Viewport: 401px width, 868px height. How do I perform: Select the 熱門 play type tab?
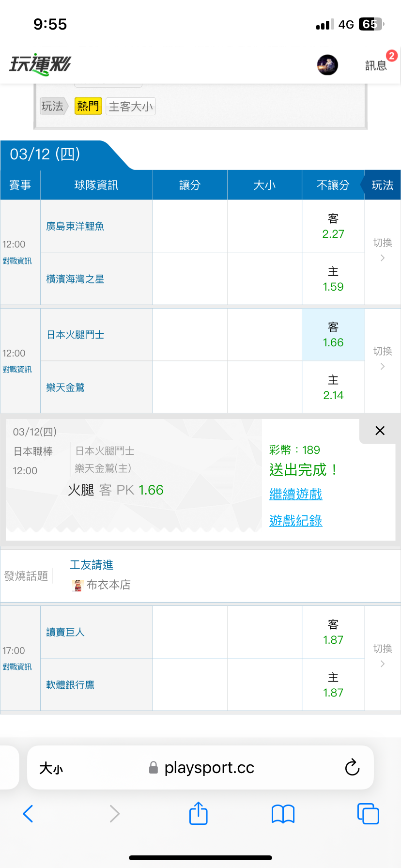[88, 106]
